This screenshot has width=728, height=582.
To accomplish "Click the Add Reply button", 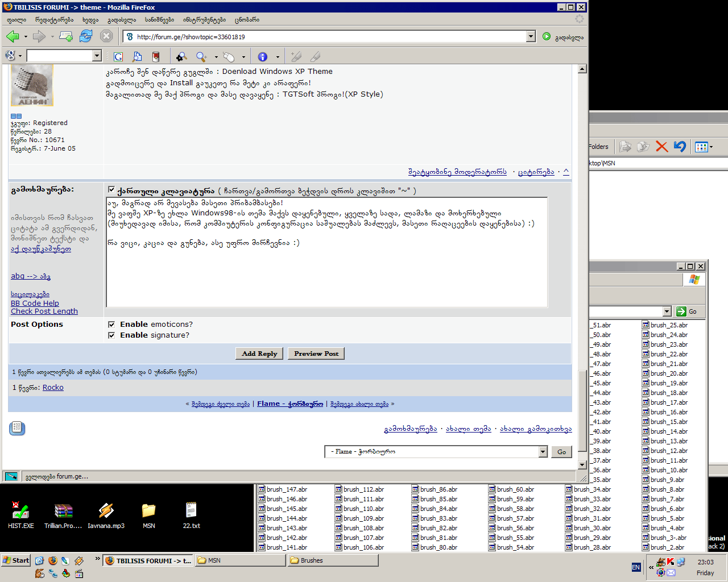I will [x=259, y=354].
